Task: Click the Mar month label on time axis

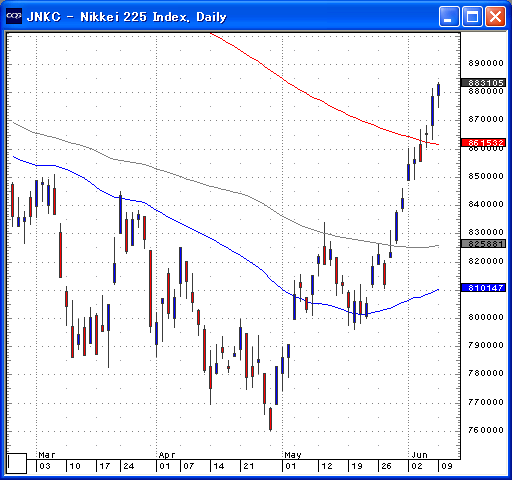Action: 47,455
